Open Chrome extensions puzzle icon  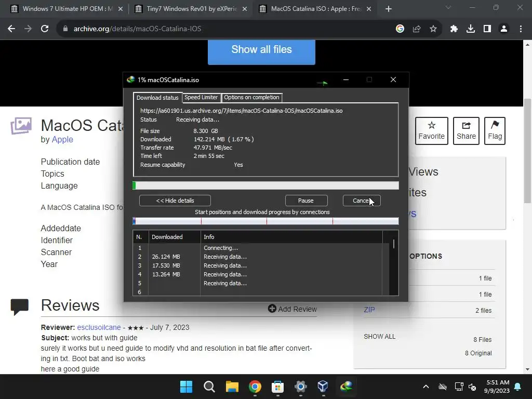454,29
